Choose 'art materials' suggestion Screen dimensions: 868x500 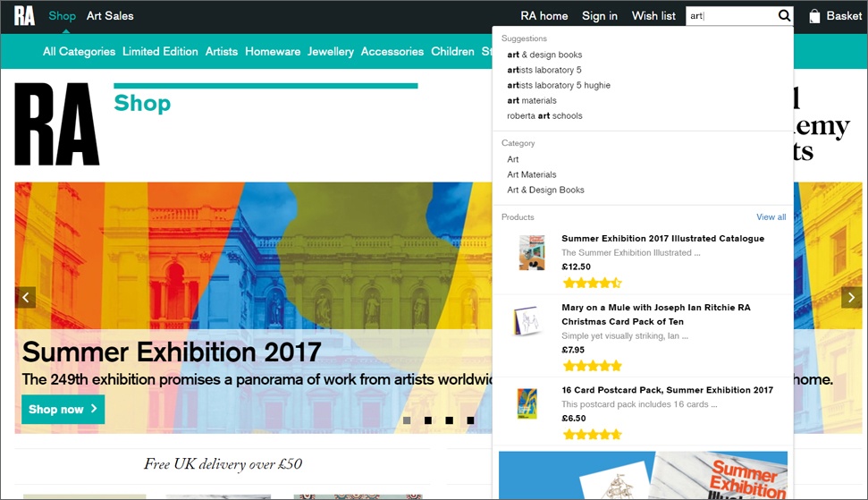point(532,101)
